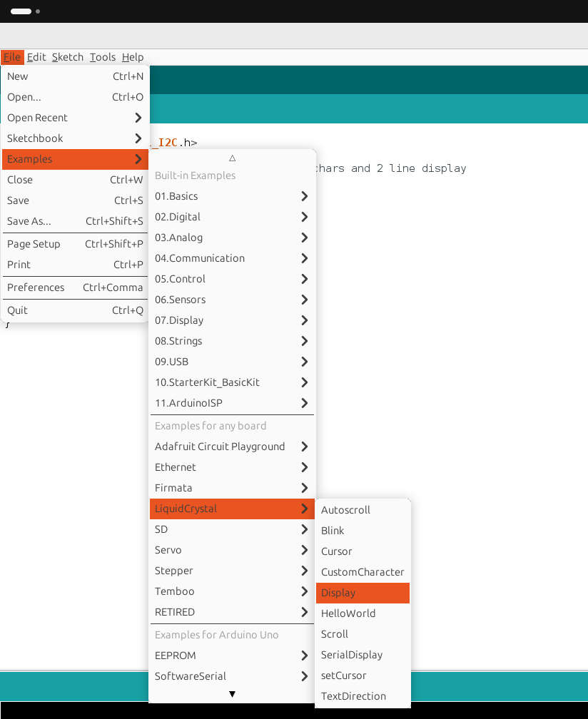Choose Quit from the File menu
The height and width of the screenshot is (719, 588).
[75, 310]
